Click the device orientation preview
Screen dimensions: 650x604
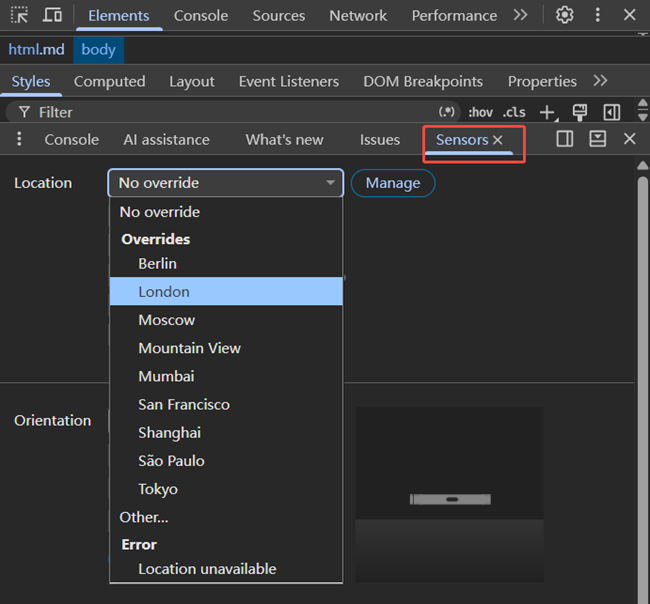449,494
